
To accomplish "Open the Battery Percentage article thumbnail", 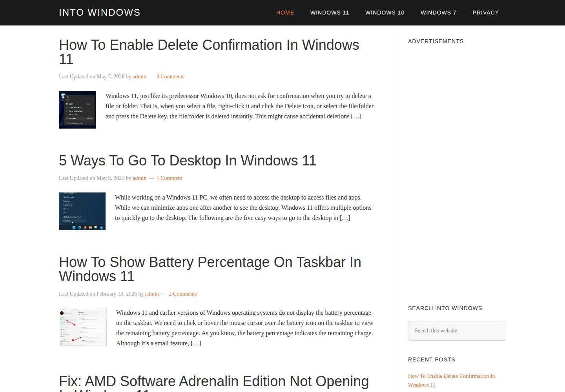I will (83, 327).
